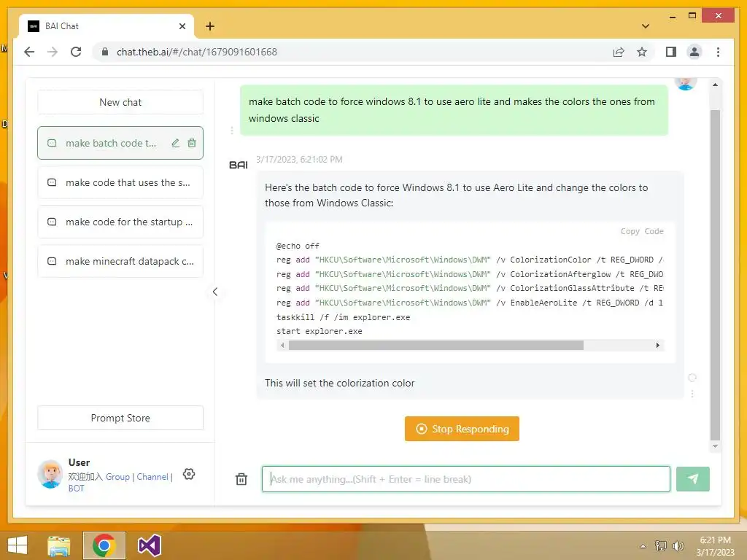The width and height of the screenshot is (747, 560).
Task: Bookmark this tab with star icon
Action: click(642, 52)
